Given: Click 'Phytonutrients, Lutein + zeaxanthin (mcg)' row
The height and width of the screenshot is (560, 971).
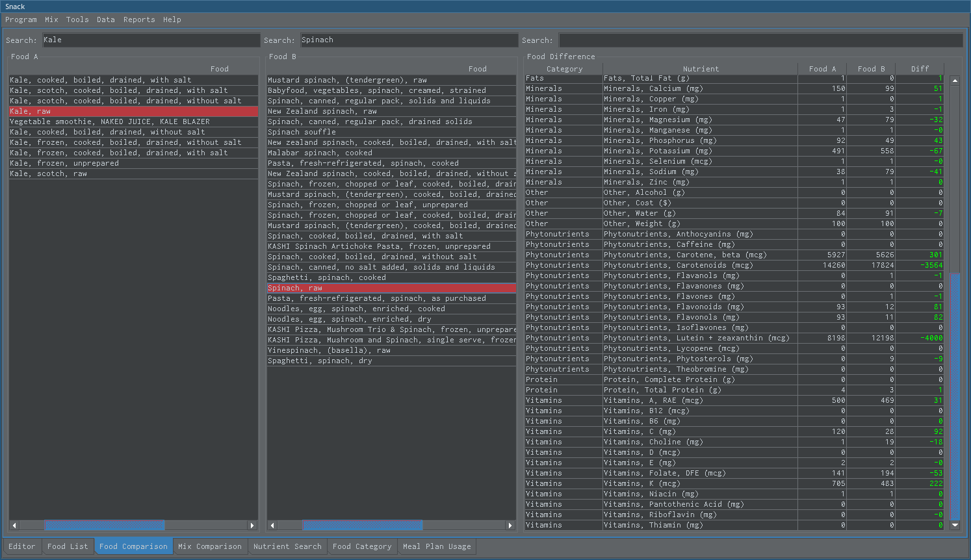Looking at the screenshot, I should click(734, 338).
